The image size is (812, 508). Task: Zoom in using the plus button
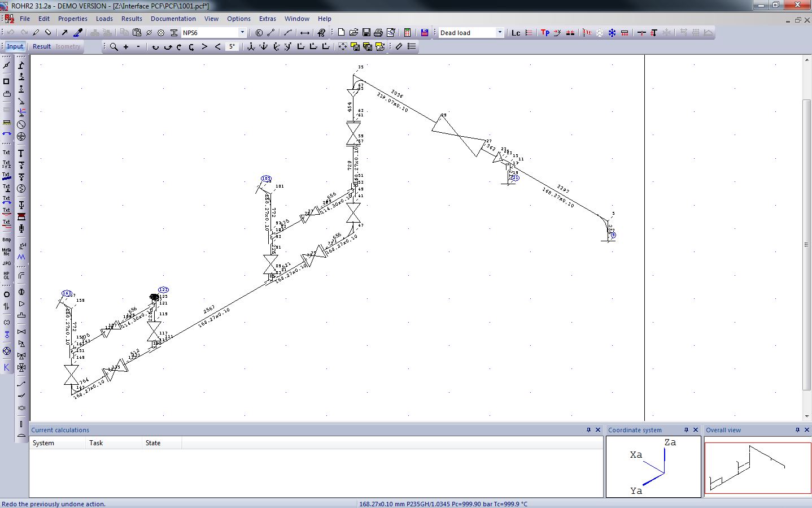126,46
